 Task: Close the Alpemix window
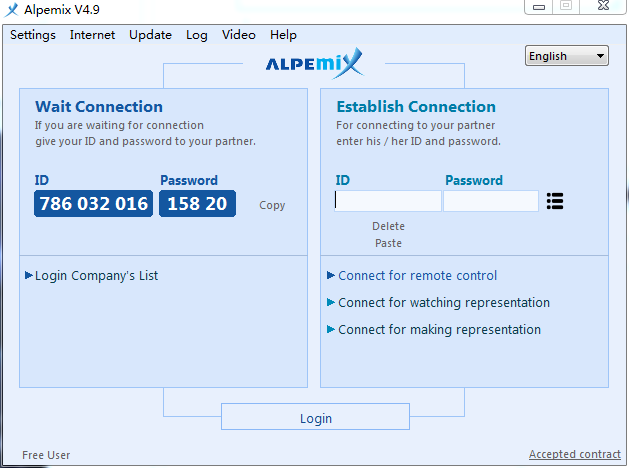(603, 6)
